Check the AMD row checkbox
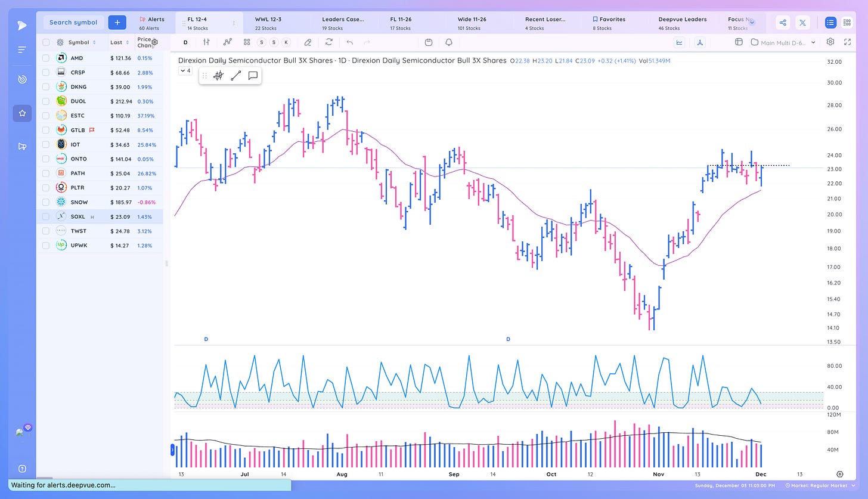 pyautogui.click(x=46, y=58)
